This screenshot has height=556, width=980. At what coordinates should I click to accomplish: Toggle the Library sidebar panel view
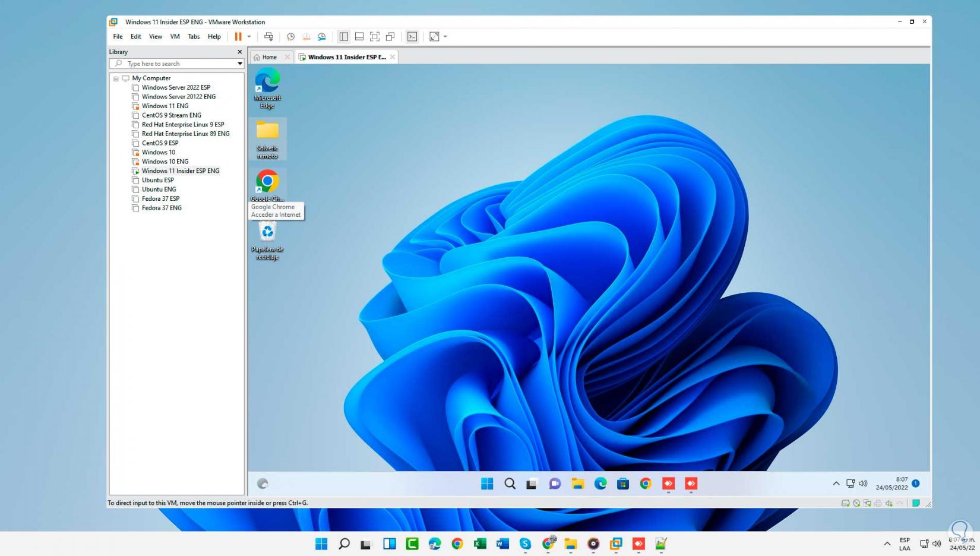tap(344, 37)
